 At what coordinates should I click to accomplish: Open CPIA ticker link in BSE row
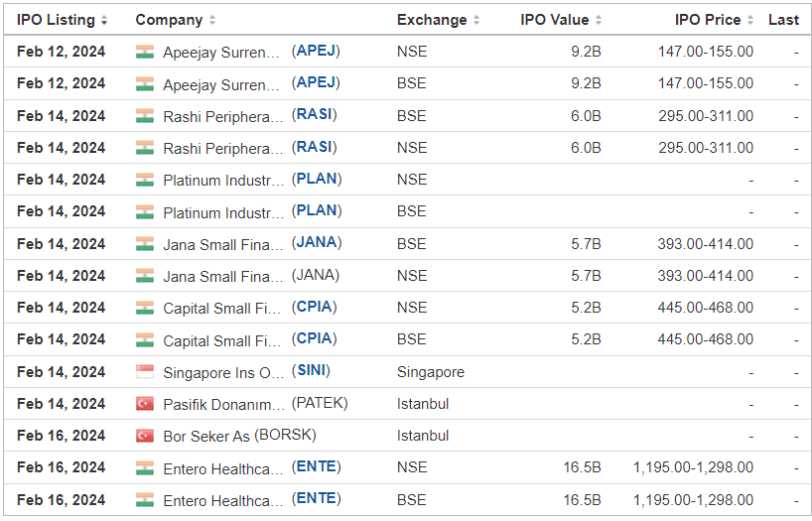coord(315,338)
